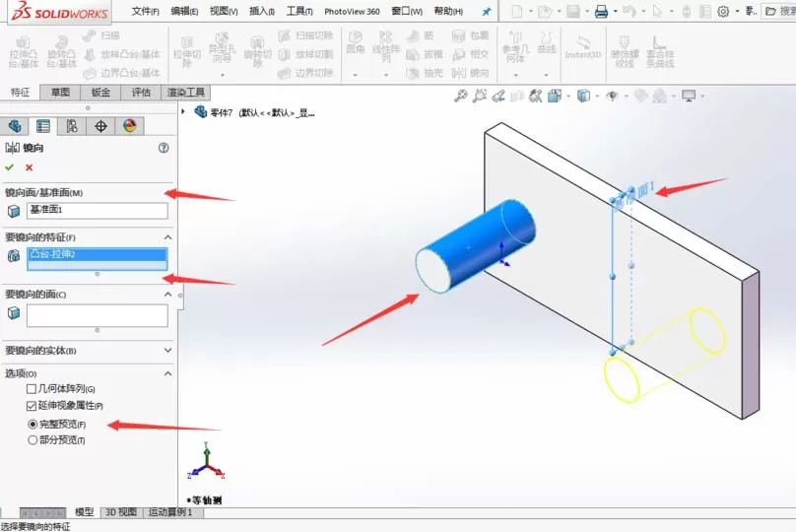The width and height of the screenshot is (796, 532).
Task: Click the Rebuild traffic light icon
Action: tap(687, 11)
